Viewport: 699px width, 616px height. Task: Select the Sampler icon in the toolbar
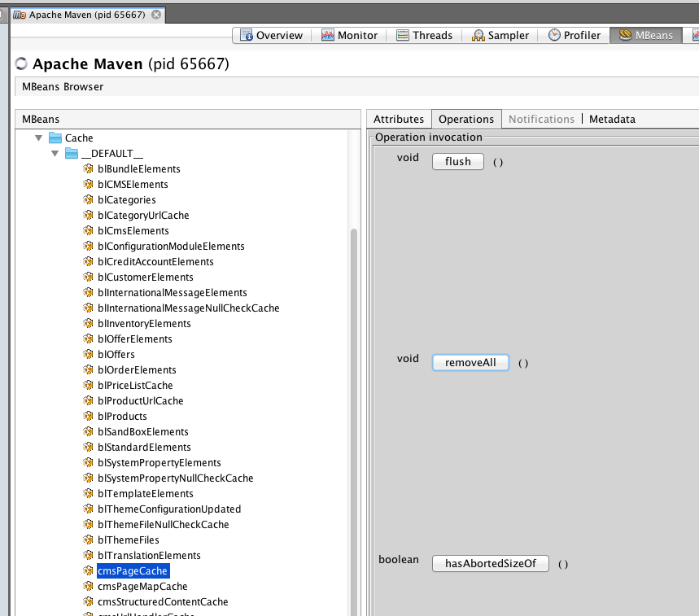[x=478, y=35]
